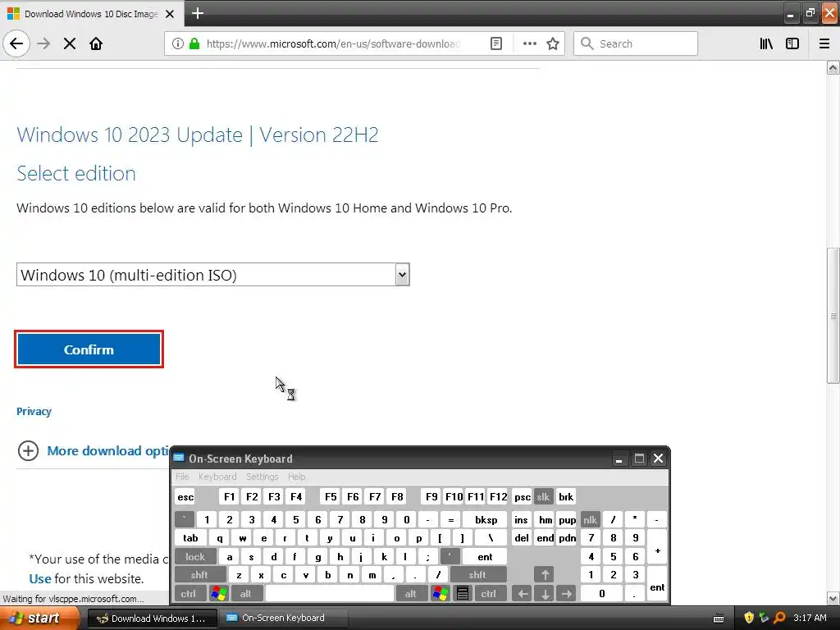Click the keyboard icon in system tray

719,619
